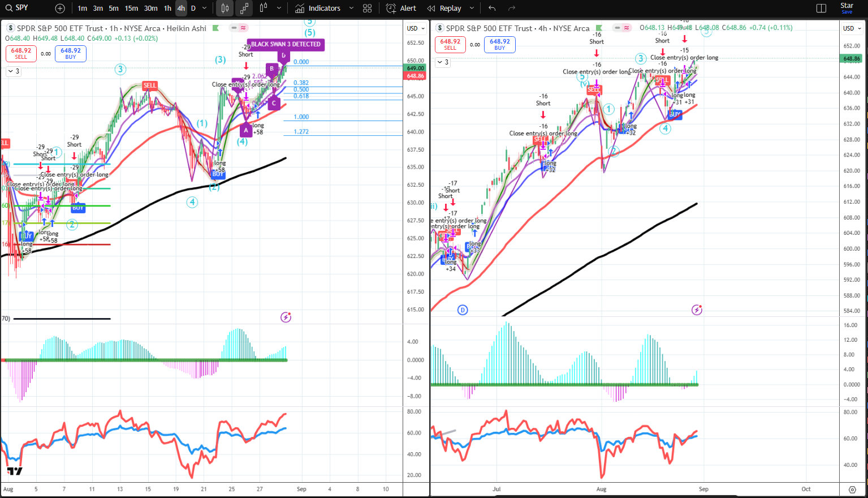Screen dimensions: 868x498
Task: Click the 1.272 Fibonacci level label
Action: pos(301,132)
